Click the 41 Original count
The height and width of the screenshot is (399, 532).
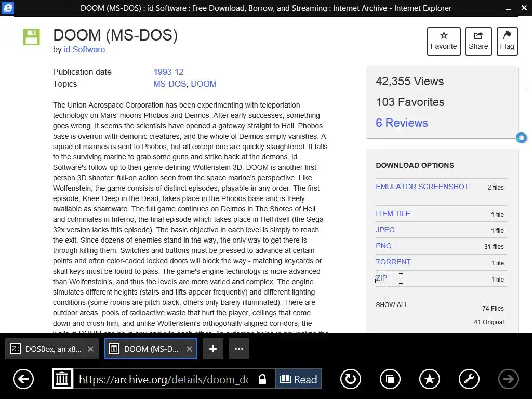[489, 322]
